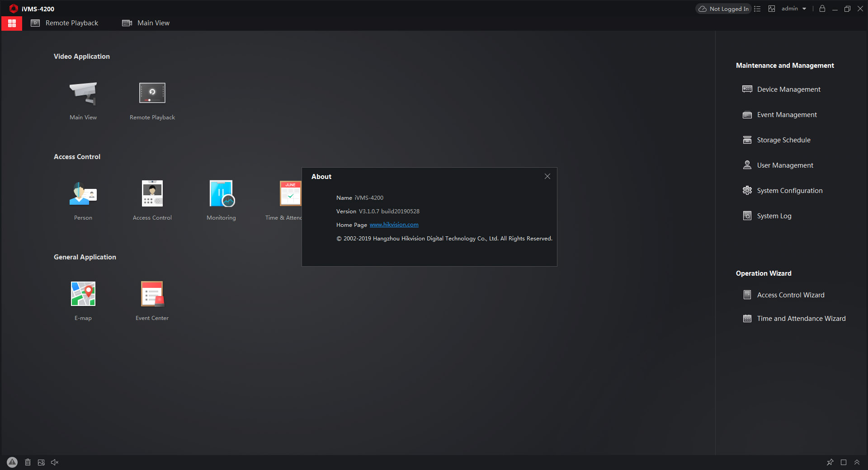Click the Operation Wizard heading
Image resolution: width=868 pixels, height=470 pixels.
[764, 273]
